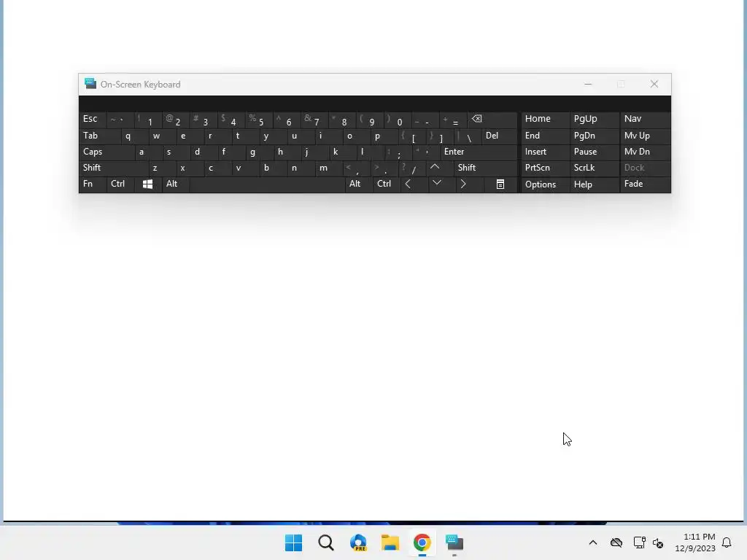Viewport: 747px width, 560px height.
Task: Toggle the left Ctrl key
Action: tap(120, 184)
